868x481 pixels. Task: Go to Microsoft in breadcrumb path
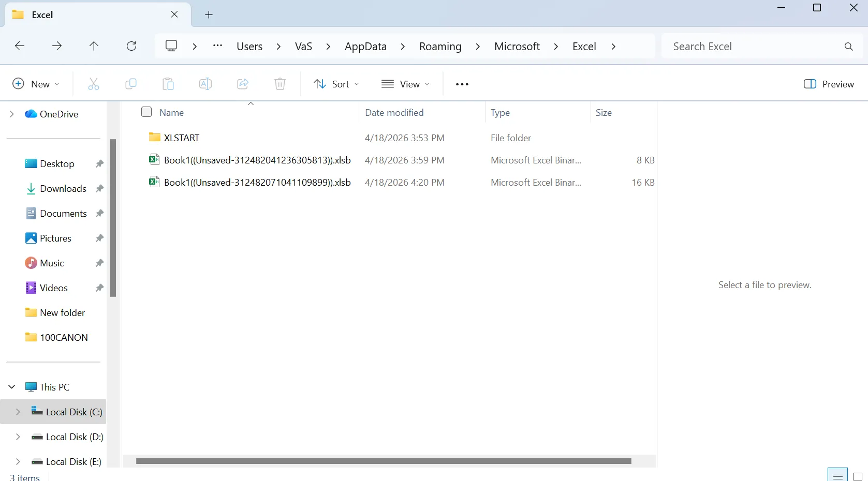517,47
